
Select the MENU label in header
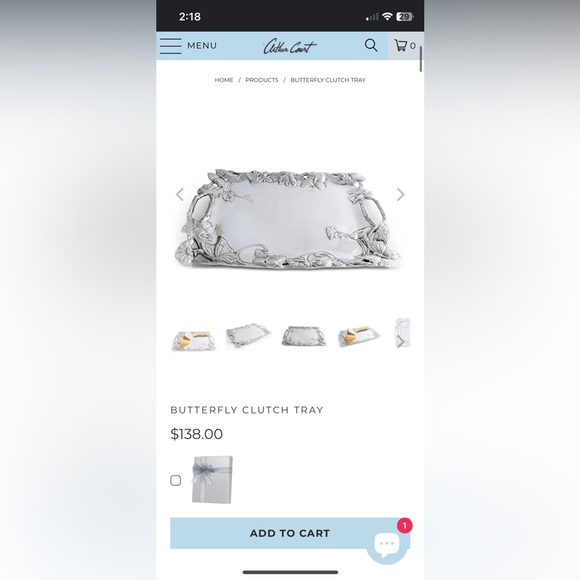tap(202, 45)
